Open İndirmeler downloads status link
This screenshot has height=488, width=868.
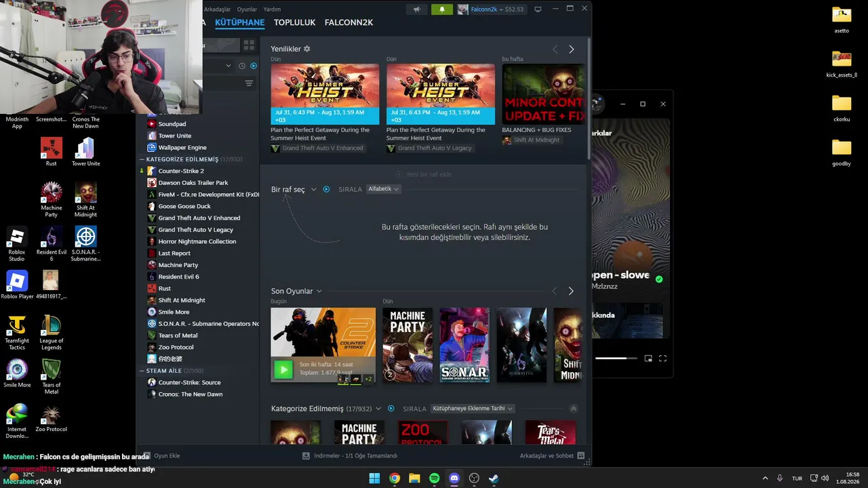point(350,456)
